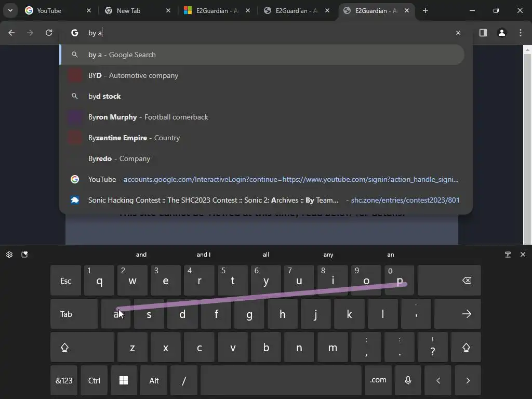532x399 pixels.
Task: Pick the Byredo Company suggestion
Action: (x=262, y=158)
